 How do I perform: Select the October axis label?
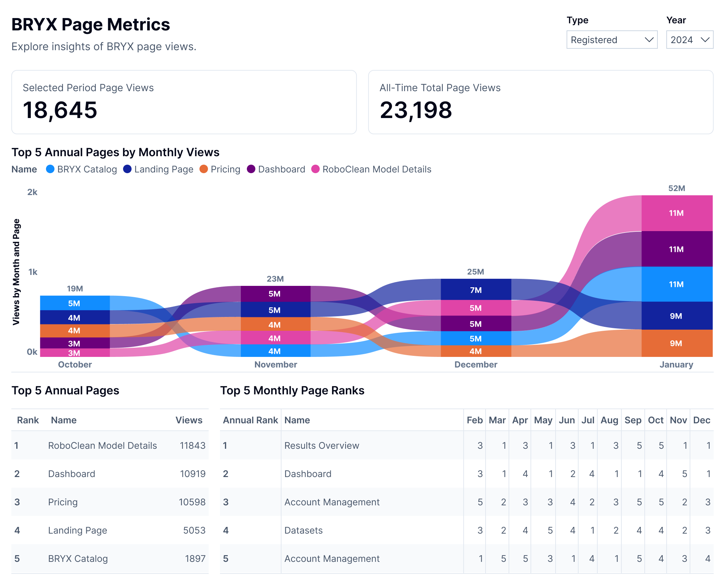[75, 365]
